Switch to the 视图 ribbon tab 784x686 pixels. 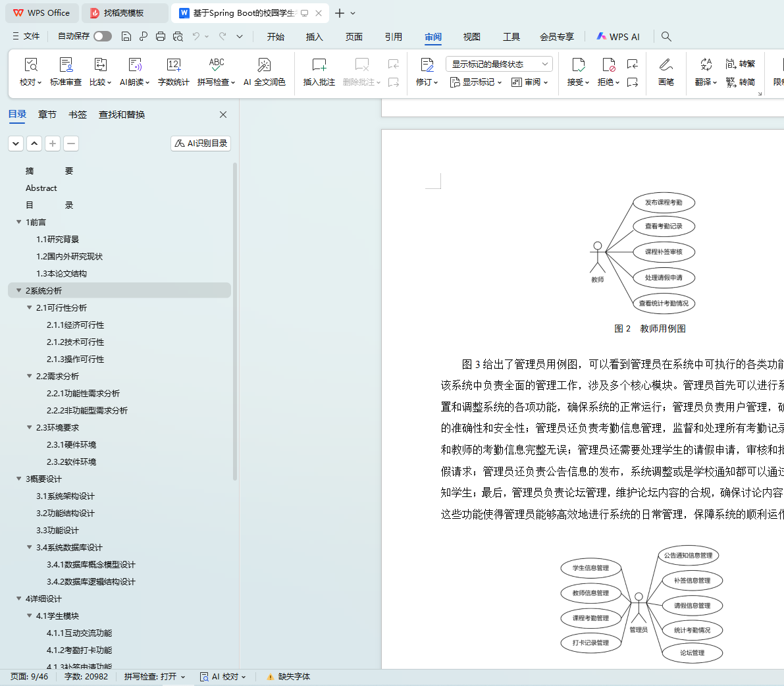[x=471, y=37]
